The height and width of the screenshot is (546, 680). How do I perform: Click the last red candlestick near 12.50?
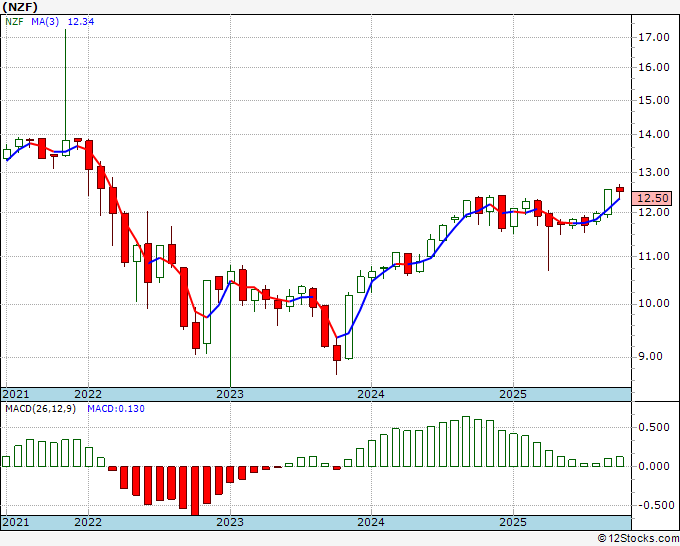point(620,189)
